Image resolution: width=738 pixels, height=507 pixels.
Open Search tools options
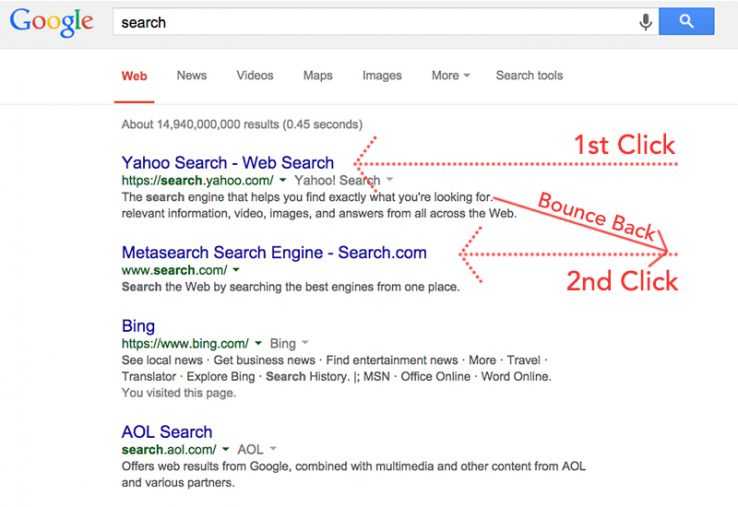(529, 76)
